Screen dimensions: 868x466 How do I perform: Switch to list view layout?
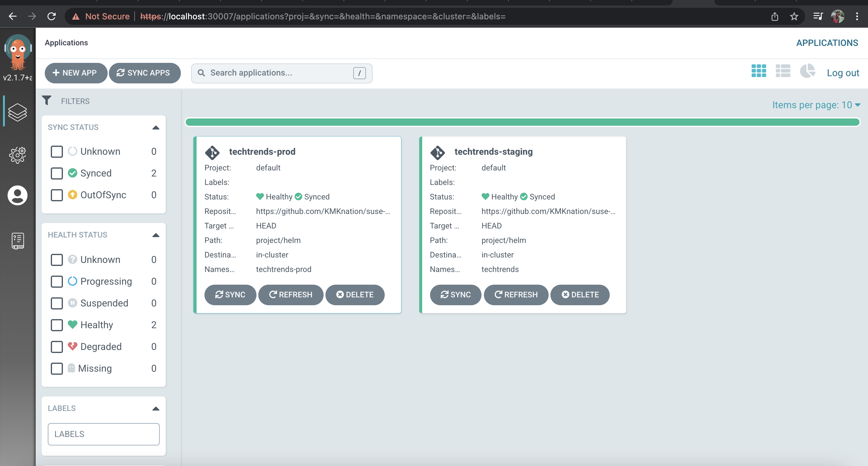pyautogui.click(x=783, y=71)
